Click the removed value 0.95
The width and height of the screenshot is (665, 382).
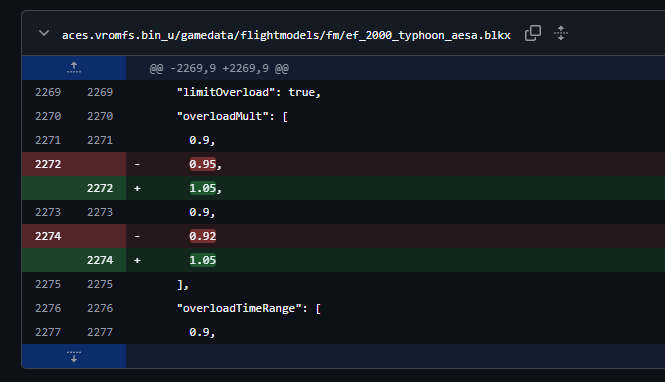203,164
